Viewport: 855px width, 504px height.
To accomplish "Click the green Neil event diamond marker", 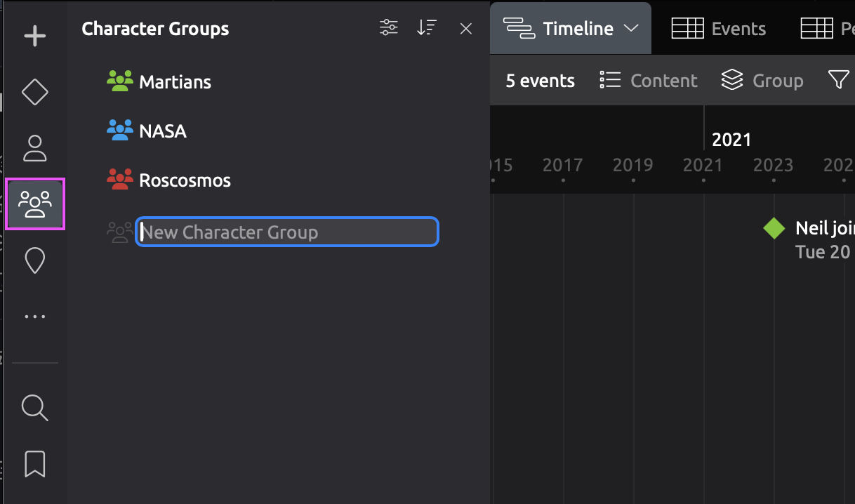I will pos(774,229).
